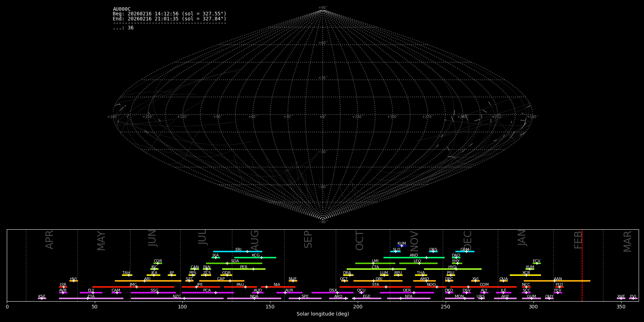
Task: Click the −90 label below sky map
Action: 322,222
